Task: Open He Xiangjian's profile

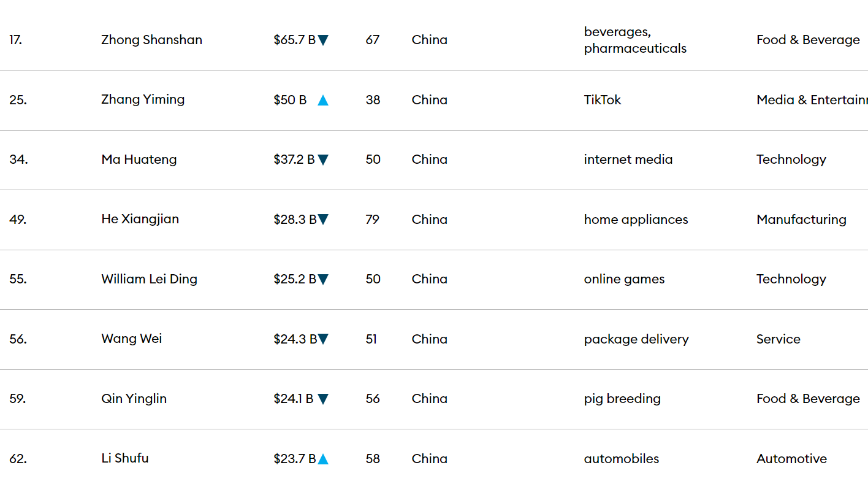Action: coord(140,219)
